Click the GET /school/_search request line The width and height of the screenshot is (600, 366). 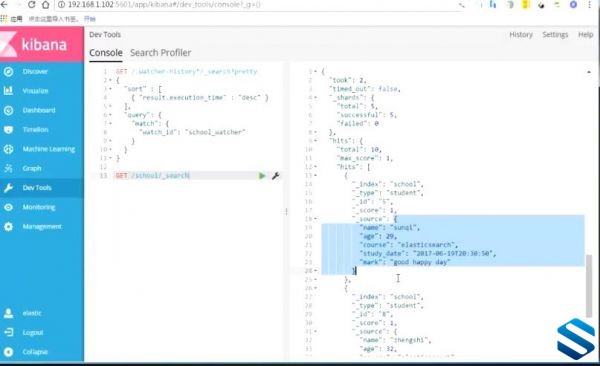pyautogui.click(x=152, y=176)
